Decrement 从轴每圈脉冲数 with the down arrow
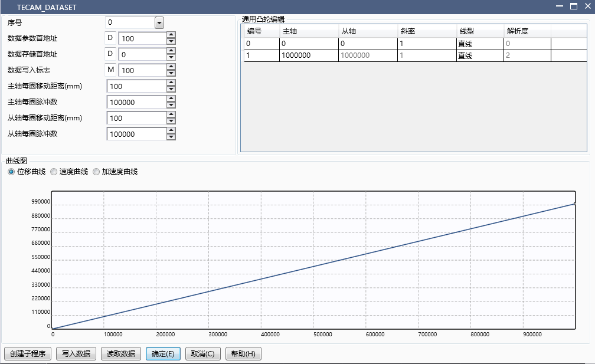 pos(171,136)
